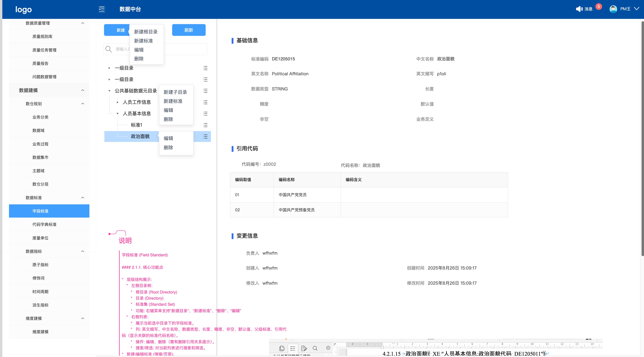Open actions menu for 公共基础数据元目录 row
The width and height of the screenshot is (644, 357).
coord(205,91)
